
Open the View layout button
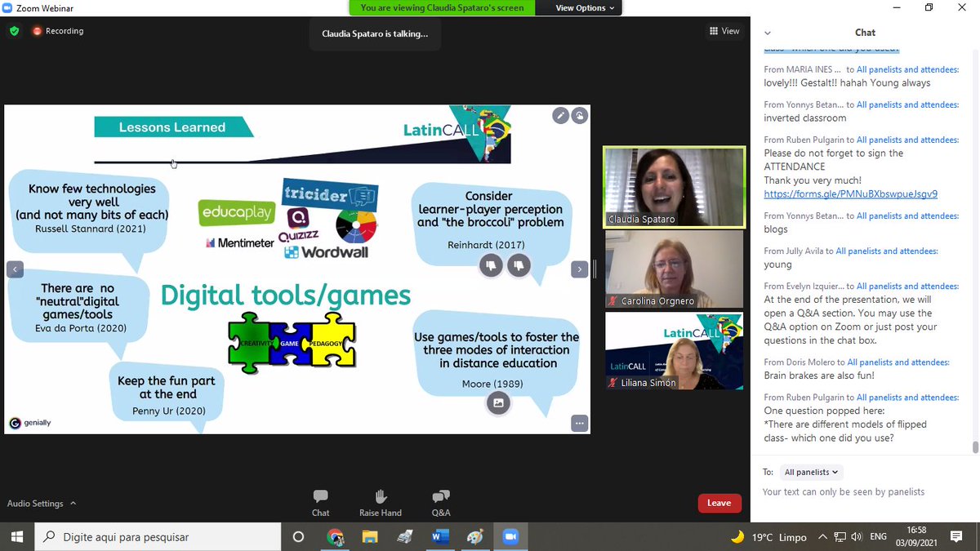point(724,31)
